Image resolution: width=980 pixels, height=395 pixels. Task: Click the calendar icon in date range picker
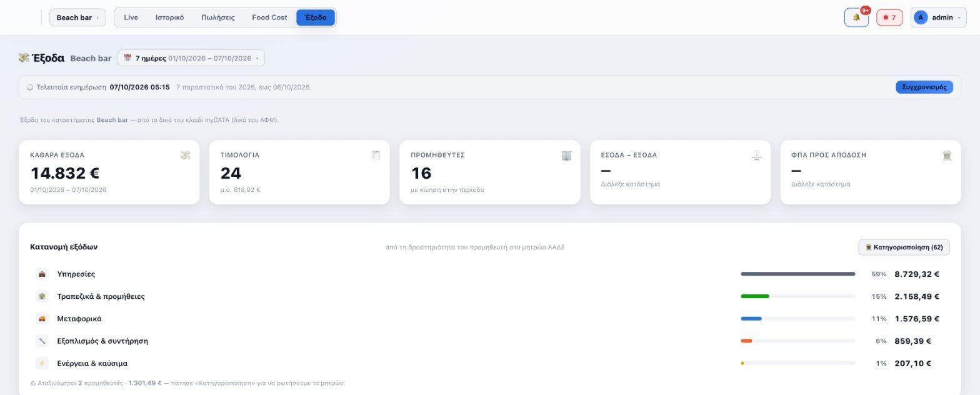point(127,58)
